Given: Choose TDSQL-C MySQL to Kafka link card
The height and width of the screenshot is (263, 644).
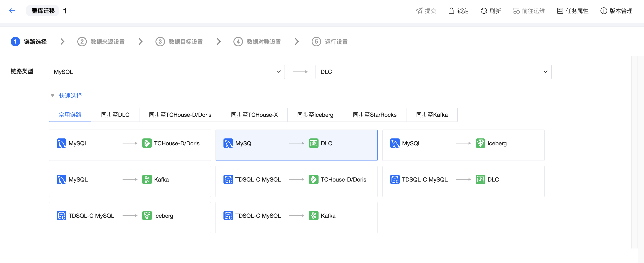Looking at the screenshot, I should (x=296, y=218).
